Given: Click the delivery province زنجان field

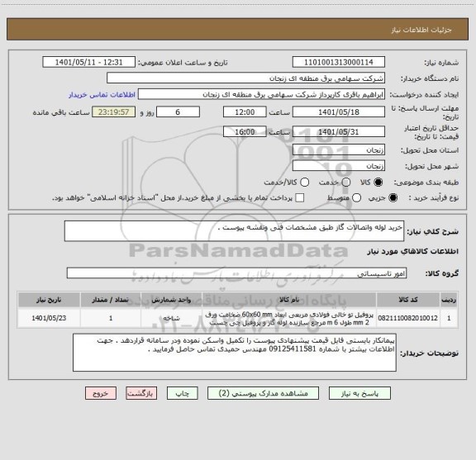Looking at the screenshot, I should point(339,149).
